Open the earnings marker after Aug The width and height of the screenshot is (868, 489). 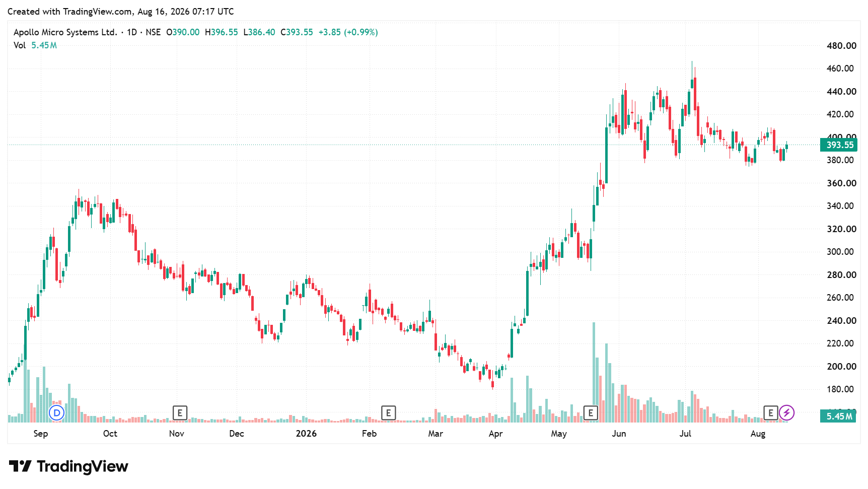[771, 413]
